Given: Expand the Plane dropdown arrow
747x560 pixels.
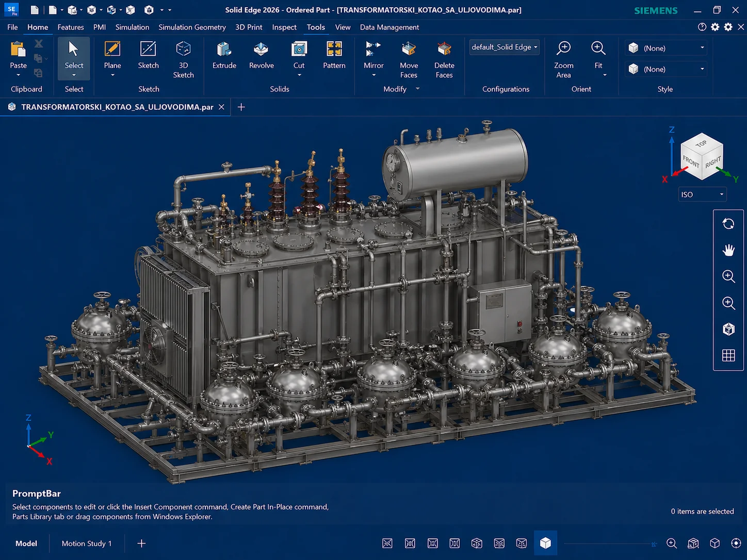Looking at the screenshot, I should pos(112,75).
